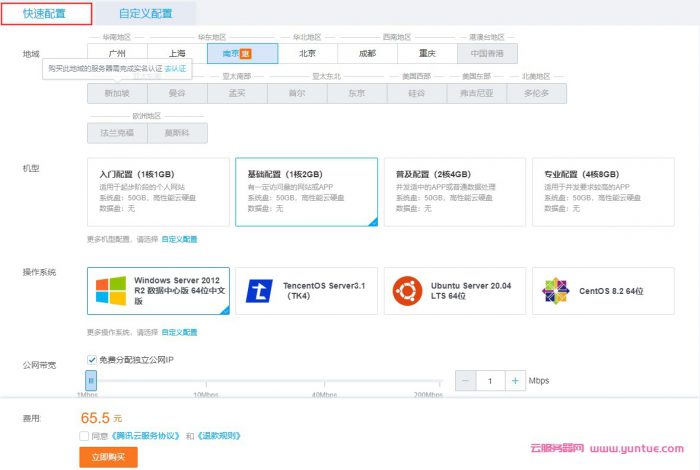Select the 广州 region
700x470 pixels.
(117, 54)
